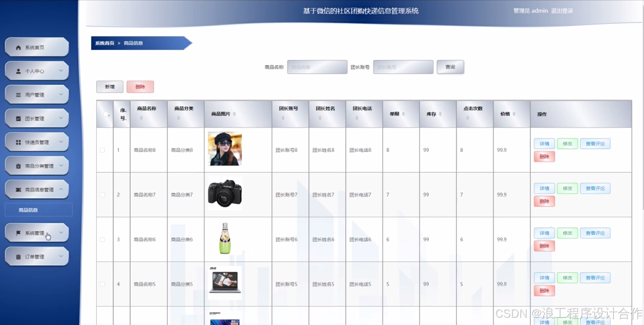This screenshot has height=325, width=644.
Task: Click row 删除 for 商品名称8
Action: (x=544, y=156)
